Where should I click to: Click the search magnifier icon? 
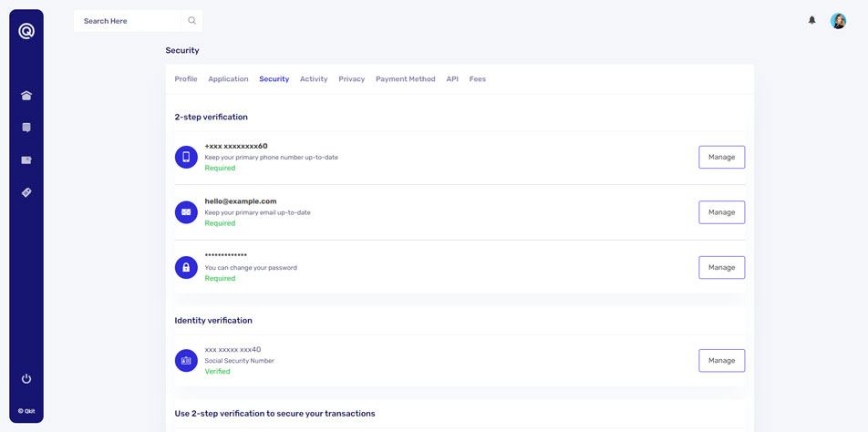pos(191,21)
